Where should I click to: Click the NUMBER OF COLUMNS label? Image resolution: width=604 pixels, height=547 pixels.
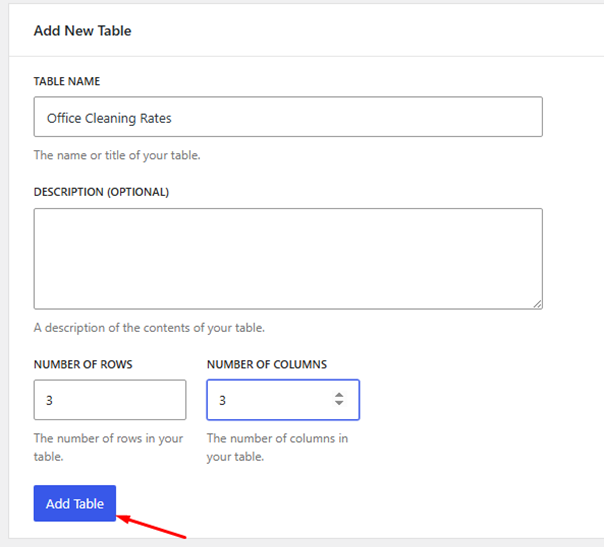267,365
